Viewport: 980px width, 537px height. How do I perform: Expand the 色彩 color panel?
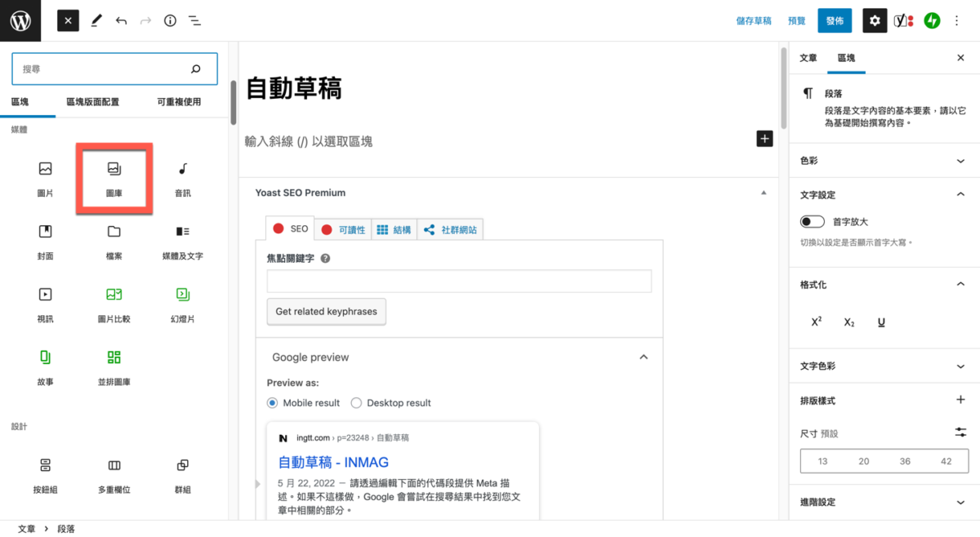click(x=884, y=161)
